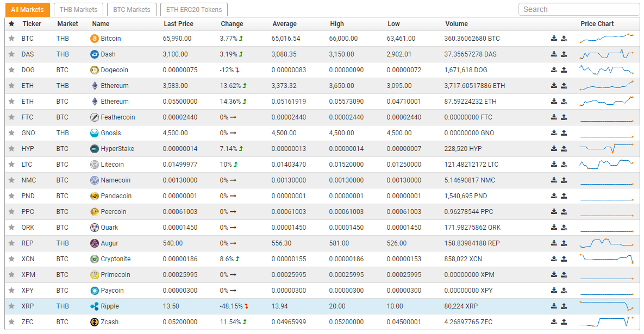Open the Cryptonite market link
644x334 pixels.
116,259
